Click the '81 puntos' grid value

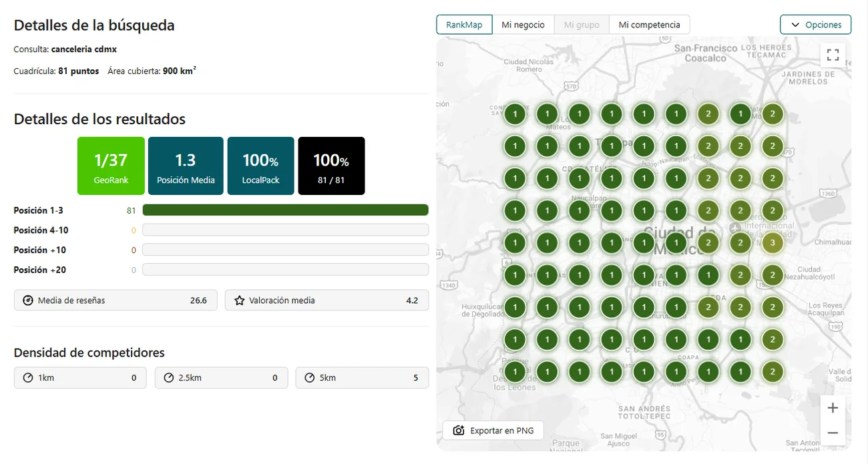79,71
